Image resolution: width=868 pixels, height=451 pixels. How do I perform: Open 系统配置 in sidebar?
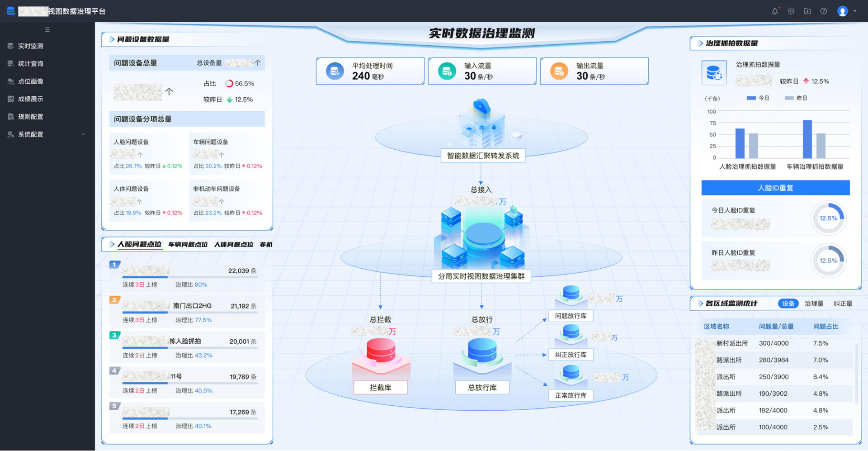pyautogui.click(x=31, y=134)
